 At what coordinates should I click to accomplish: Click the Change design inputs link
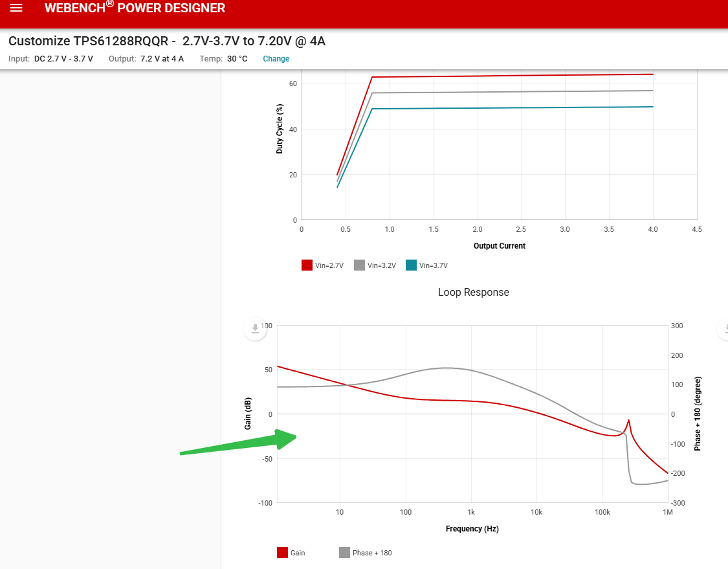tap(276, 58)
